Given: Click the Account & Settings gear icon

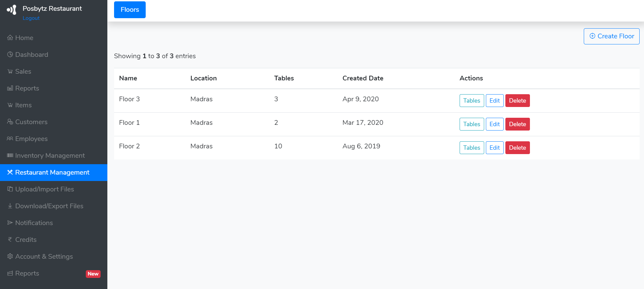Looking at the screenshot, I should click(x=10, y=256).
